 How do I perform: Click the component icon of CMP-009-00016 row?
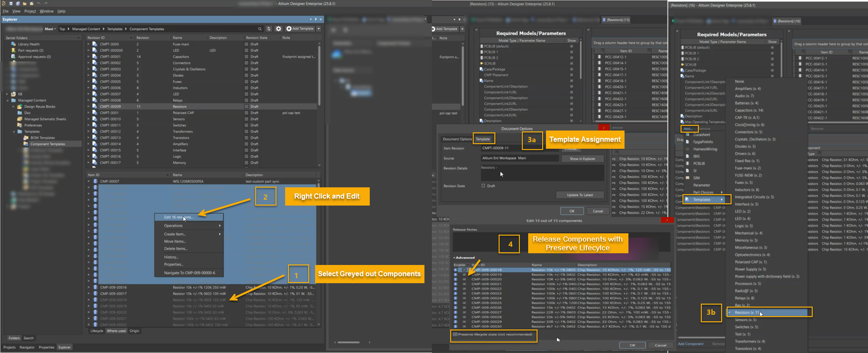tap(95, 287)
